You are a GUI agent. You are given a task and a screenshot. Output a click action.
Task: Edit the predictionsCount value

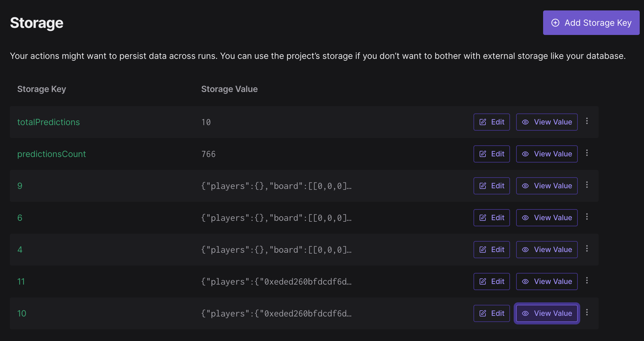coord(492,154)
